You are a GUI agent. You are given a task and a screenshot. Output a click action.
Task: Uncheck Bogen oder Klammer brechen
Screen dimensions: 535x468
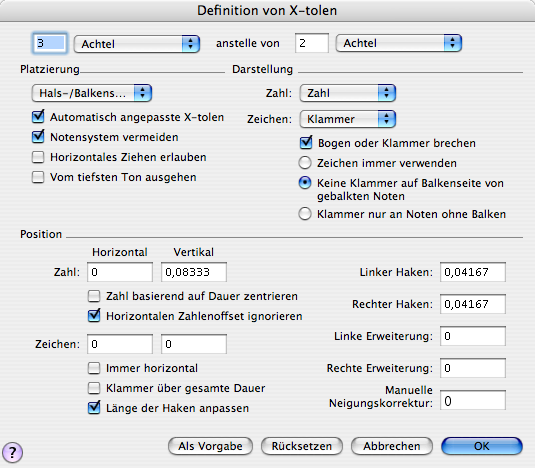[306, 143]
